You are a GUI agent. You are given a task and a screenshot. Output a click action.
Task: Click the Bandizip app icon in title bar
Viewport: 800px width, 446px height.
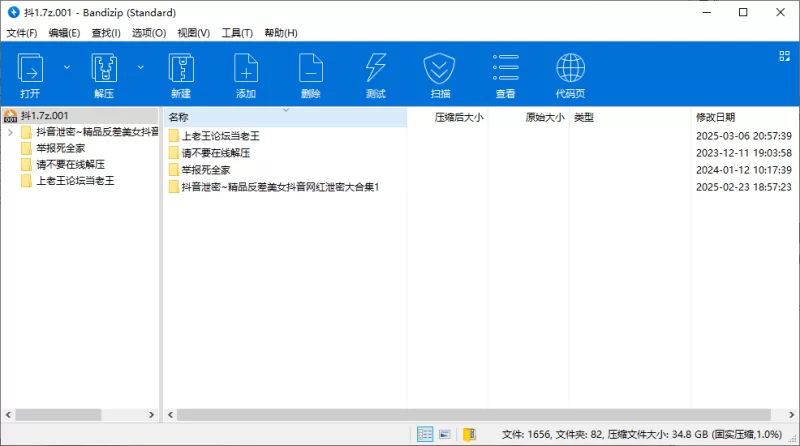(x=13, y=12)
